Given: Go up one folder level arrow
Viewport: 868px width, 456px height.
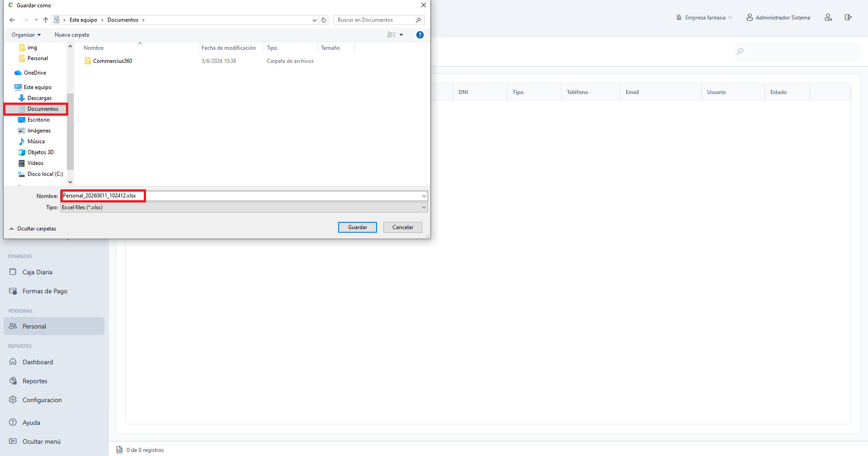Looking at the screenshot, I should coord(46,20).
